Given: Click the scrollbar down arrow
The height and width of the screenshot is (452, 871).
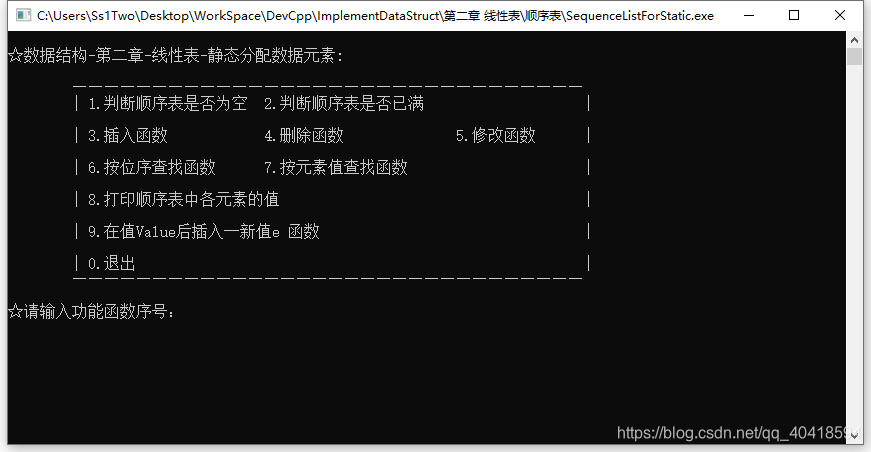Looking at the screenshot, I should tap(854, 436).
